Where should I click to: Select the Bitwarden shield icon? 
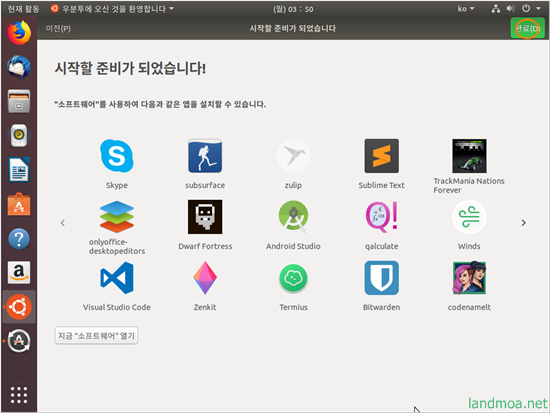click(381, 278)
